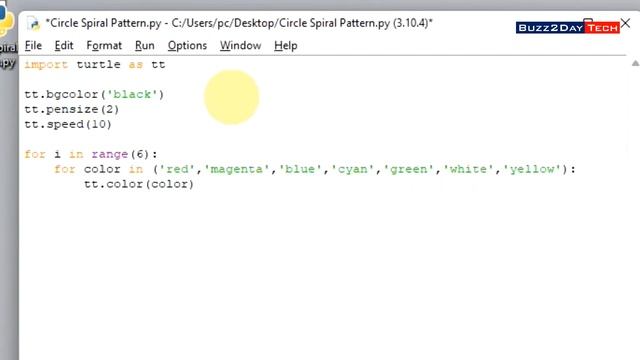The height and width of the screenshot is (360, 640).
Task: Open the Window menu
Action: pos(240,46)
